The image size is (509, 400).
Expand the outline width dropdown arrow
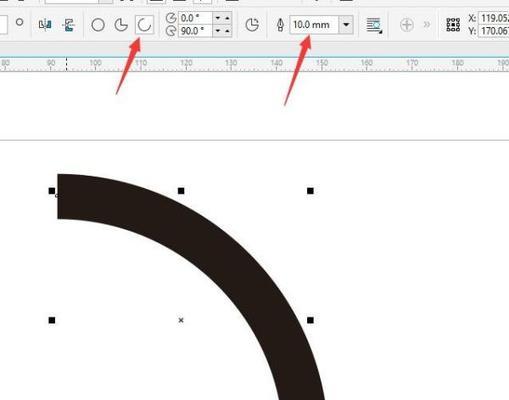point(346,25)
